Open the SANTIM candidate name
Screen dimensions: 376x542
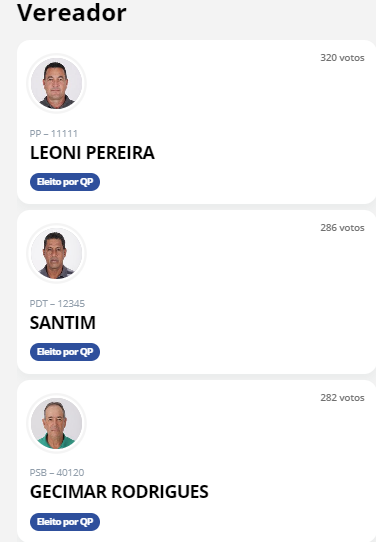pos(63,323)
